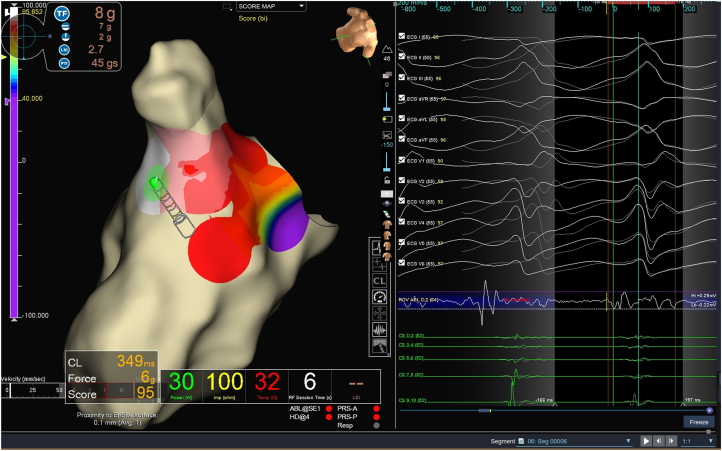Image resolution: width=722 pixels, height=451 pixels.
Task: Open the Segment 06: Seg 00006 dropdown
Action: pos(575,441)
